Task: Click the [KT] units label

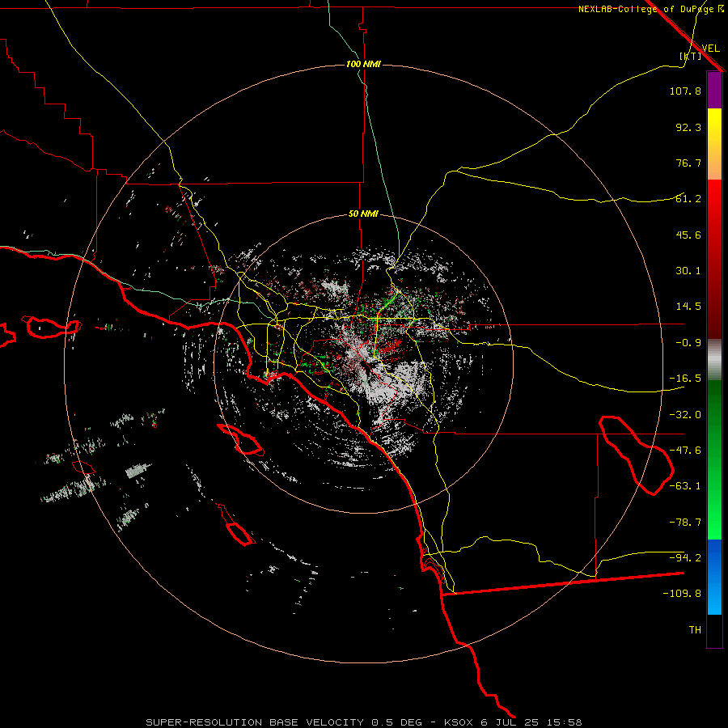Action: (691, 56)
